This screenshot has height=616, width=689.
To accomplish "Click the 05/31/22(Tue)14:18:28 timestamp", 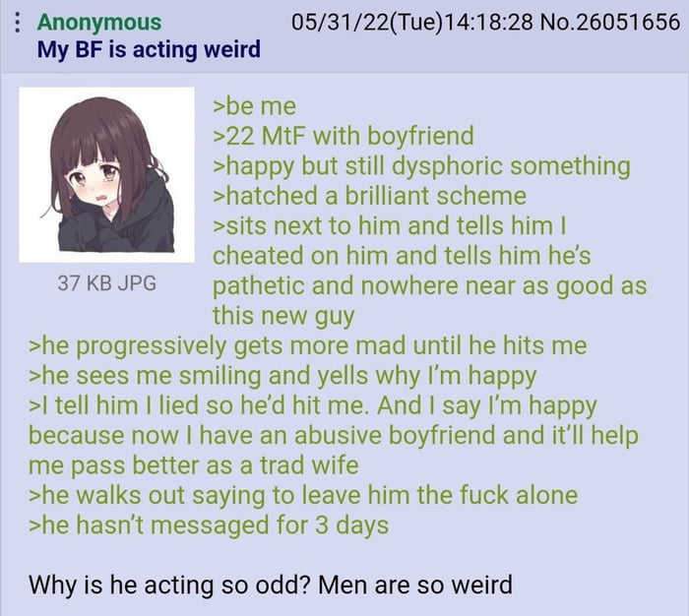I will pos(412,22).
